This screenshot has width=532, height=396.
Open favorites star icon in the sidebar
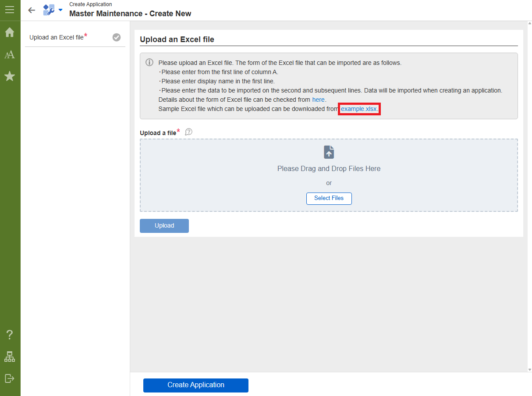point(10,77)
